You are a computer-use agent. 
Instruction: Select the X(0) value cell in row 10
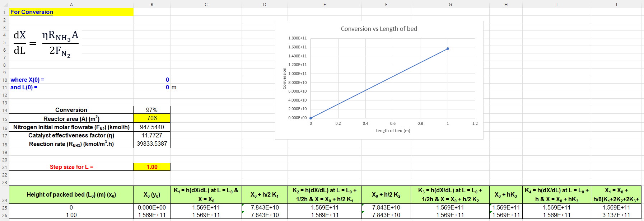152,80
